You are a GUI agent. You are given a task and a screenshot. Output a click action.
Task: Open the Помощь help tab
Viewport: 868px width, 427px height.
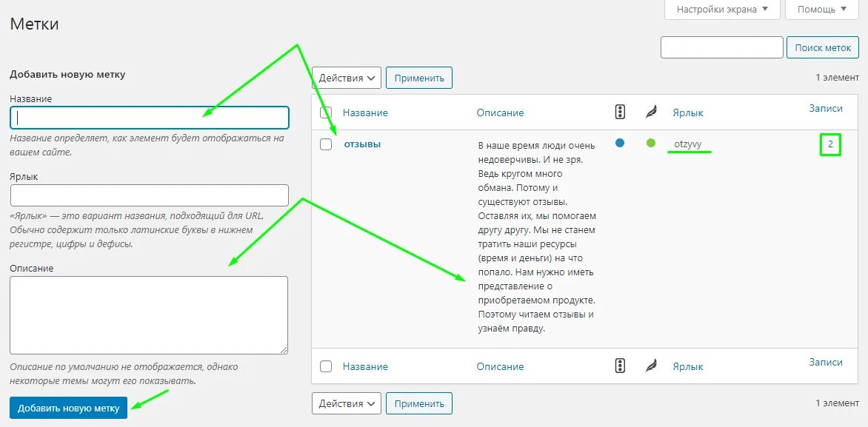pos(821,10)
